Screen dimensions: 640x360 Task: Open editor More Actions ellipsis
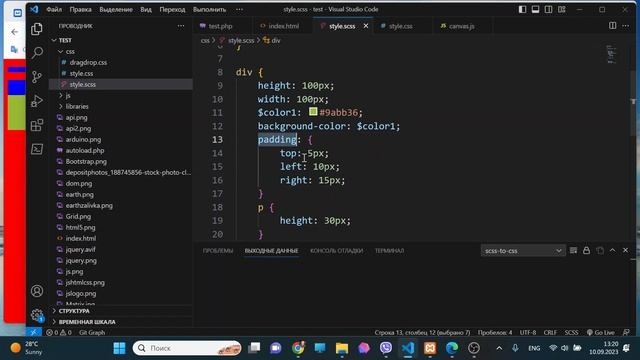626,26
